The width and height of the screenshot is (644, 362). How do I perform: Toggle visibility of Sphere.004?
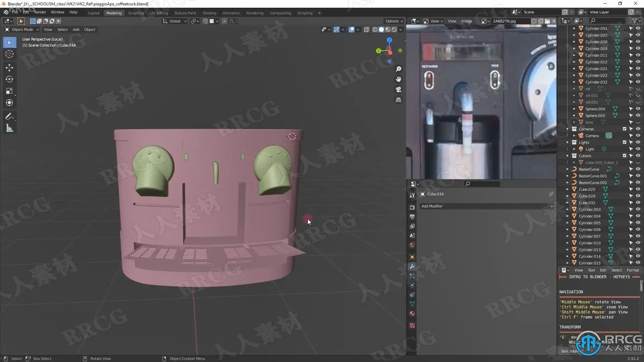click(x=638, y=109)
